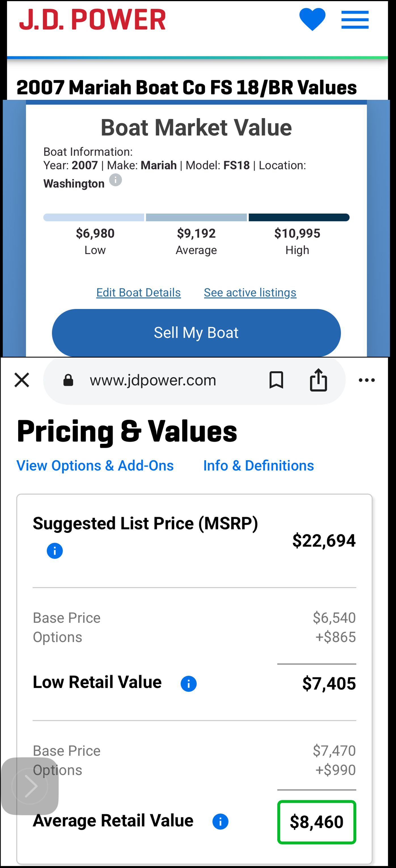Open Info & Definitions
The image size is (396, 868).
point(259,466)
